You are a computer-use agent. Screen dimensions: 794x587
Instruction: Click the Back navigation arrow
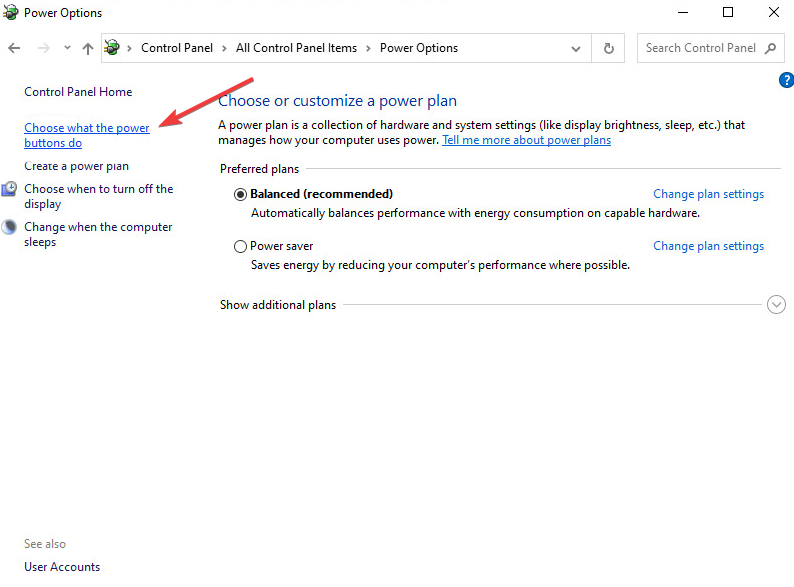pyautogui.click(x=14, y=48)
